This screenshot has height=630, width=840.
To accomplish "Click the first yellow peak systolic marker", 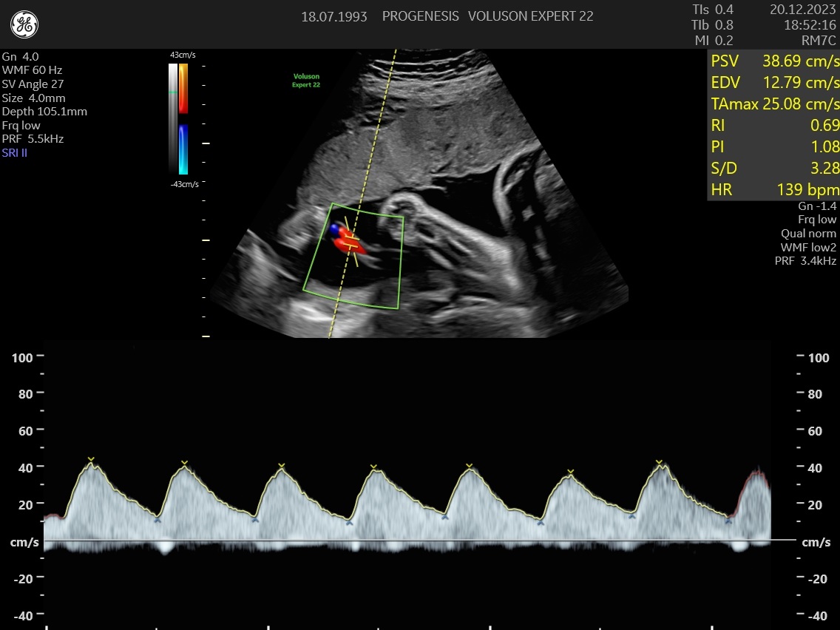I will (91, 460).
